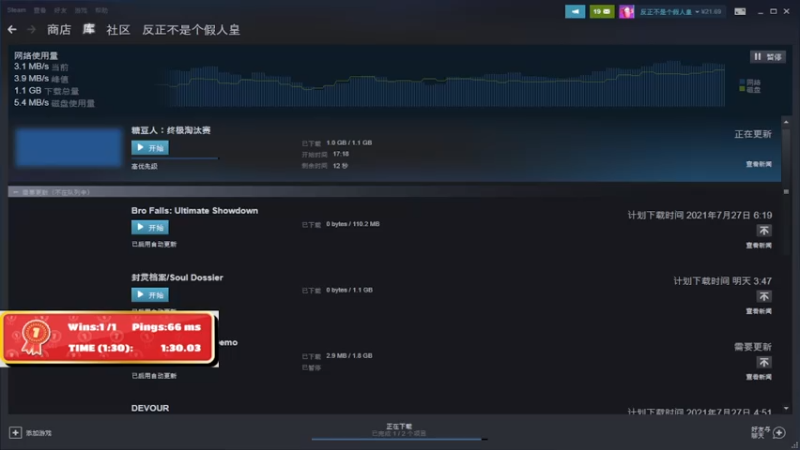Image resolution: width=800 pixels, height=450 pixels.
Task: Click 开始 for Soul Dossier
Action: pyautogui.click(x=150, y=295)
